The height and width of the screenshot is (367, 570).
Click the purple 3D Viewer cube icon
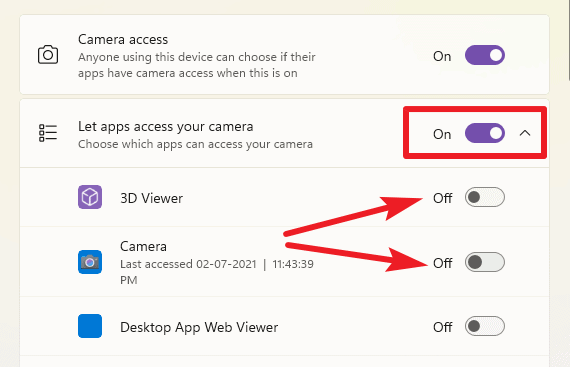[x=90, y=197]
